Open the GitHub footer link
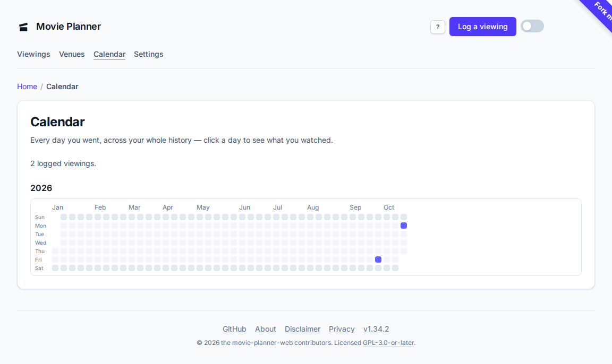The width and height of the screenshot is (612, 364). 234,329
